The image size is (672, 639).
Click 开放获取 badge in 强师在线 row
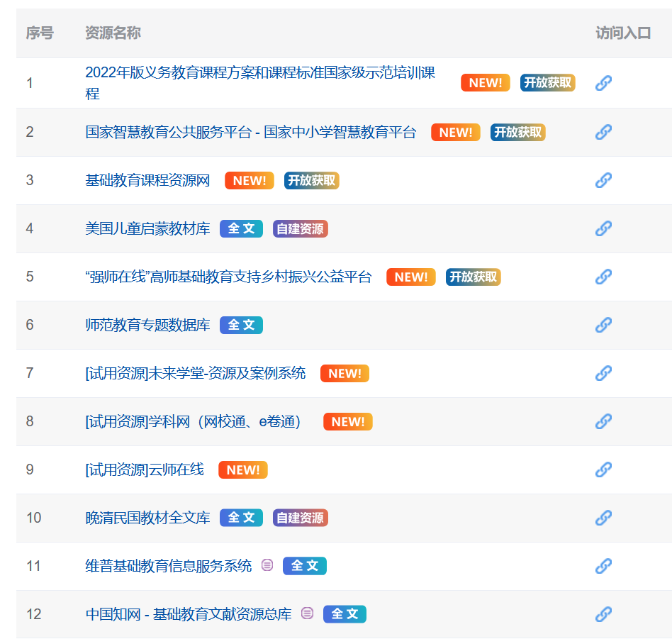(x=473, y=277)
